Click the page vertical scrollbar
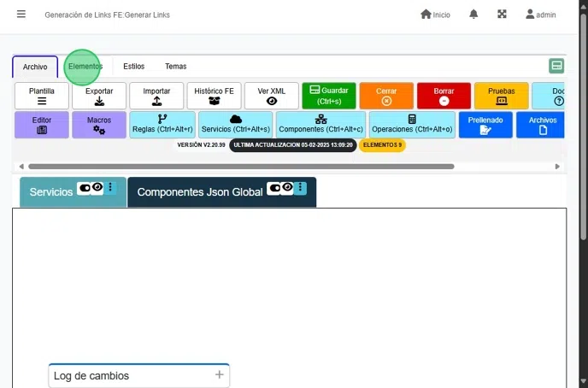This screenshot has width=588, height=388. coord(583,126)
